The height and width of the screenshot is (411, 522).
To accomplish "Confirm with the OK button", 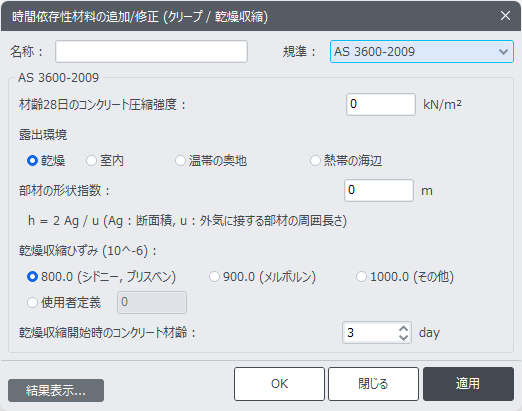I will coord(279,384).
